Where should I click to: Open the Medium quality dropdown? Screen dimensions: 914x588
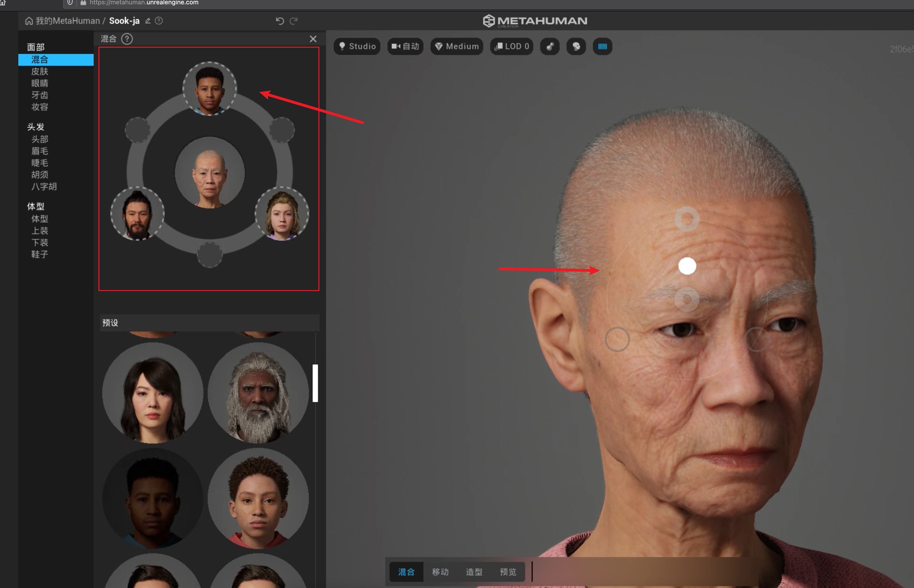(x=457, y=46)
